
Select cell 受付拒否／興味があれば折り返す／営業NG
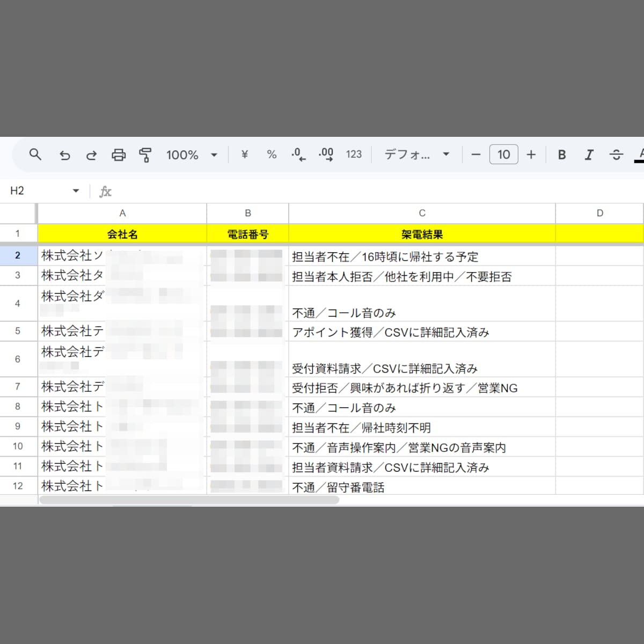click(422, 387)
